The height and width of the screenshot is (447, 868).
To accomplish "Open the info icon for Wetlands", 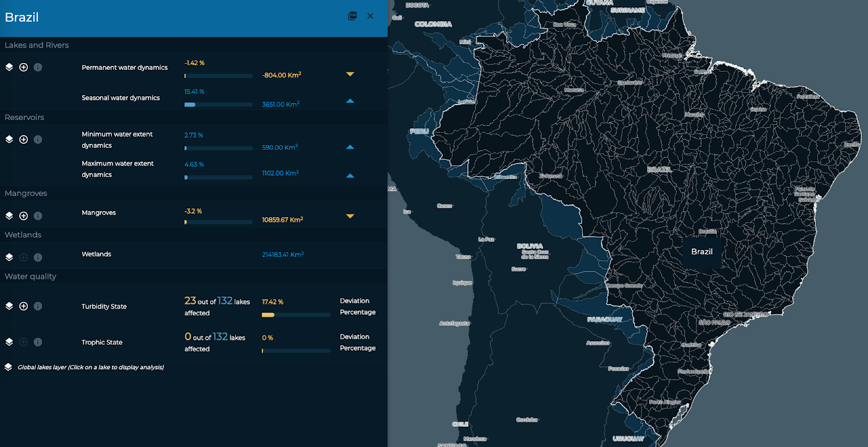I will (x=38, y=257).
